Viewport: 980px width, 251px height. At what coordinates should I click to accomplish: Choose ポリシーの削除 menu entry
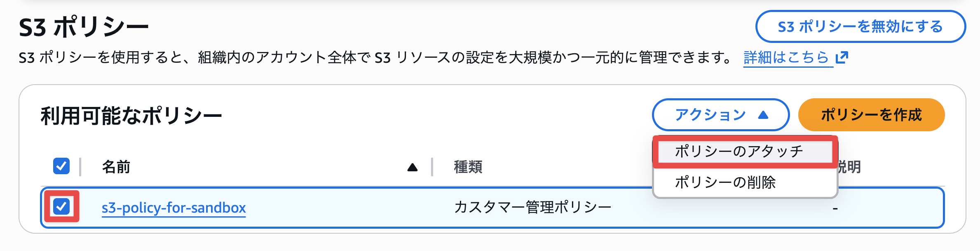[725, 182]
